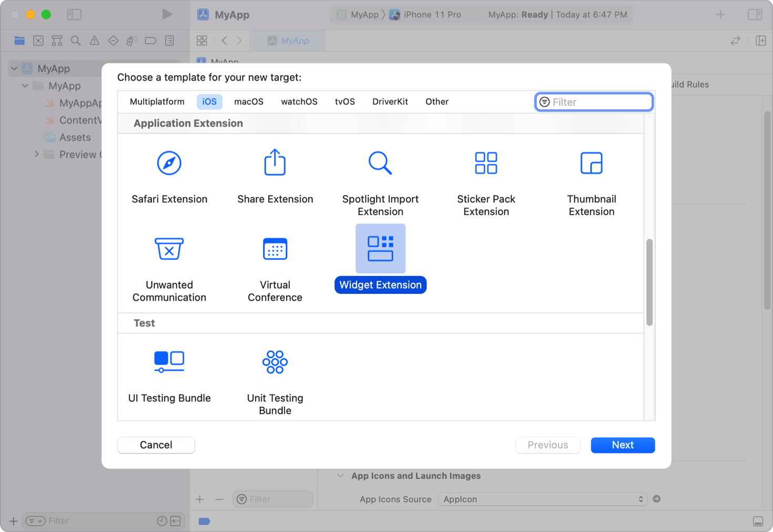Switch to the watchOS platform tab
Image resolution: width=773 pixels, height=532 pixels.
[x=299, y=101]
